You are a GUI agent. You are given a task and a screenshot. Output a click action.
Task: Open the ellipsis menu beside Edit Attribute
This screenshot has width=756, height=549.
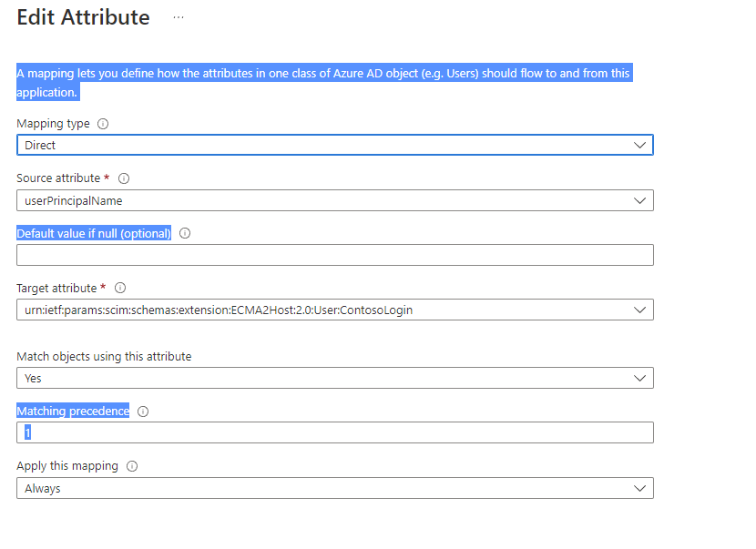click(179, 17)
